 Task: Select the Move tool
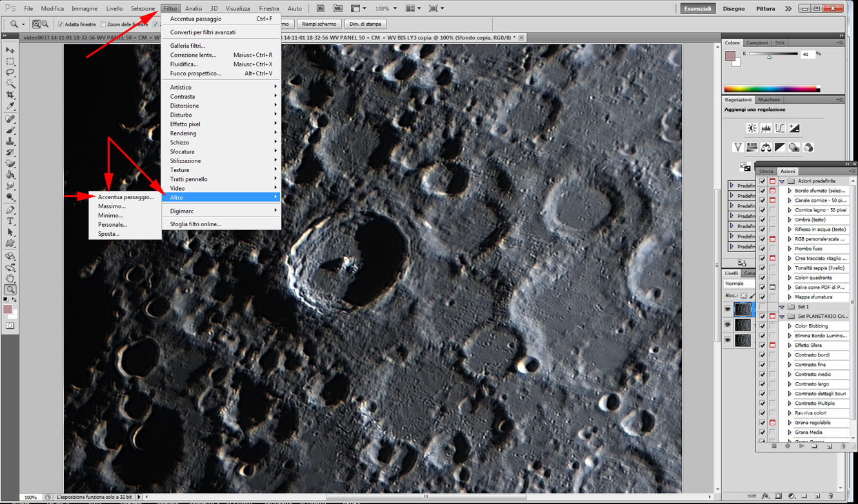[x=10, y=50]
